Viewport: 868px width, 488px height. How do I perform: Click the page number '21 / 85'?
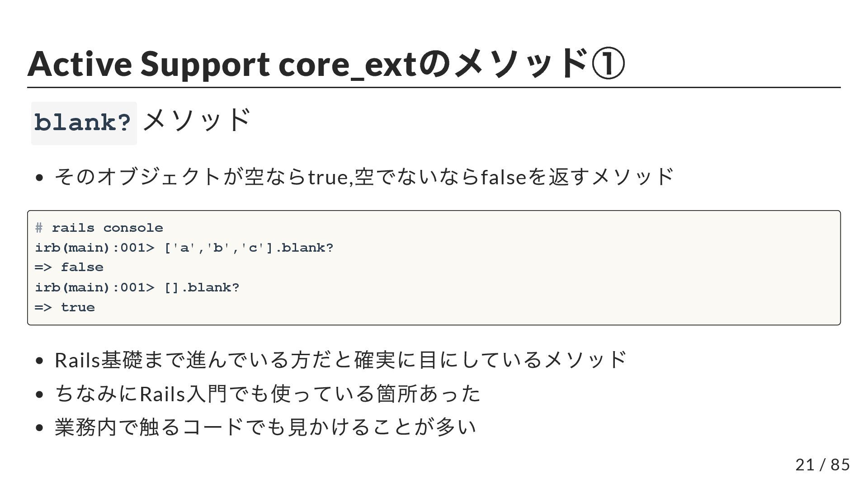click(823, 465)
